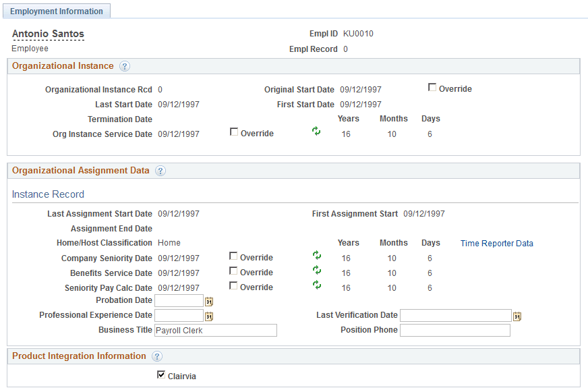Open help for Product Integration Information
This screenshot has width=588, height=390.
click(157, 356)
